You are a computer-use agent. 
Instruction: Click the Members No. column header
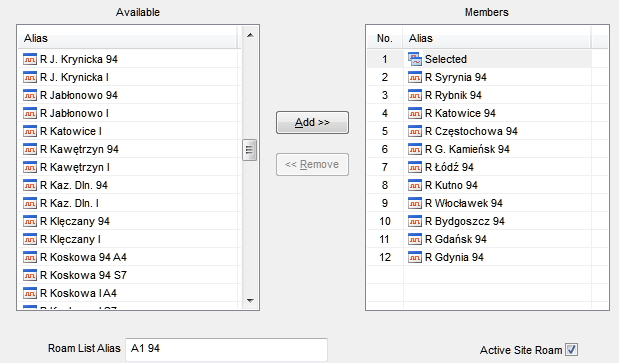385,38
